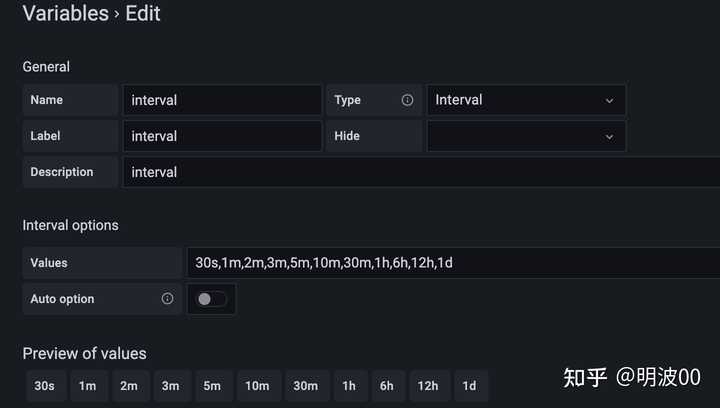720x408 pixels.
Task: Choose the 10m preview value
Action: 257,386
